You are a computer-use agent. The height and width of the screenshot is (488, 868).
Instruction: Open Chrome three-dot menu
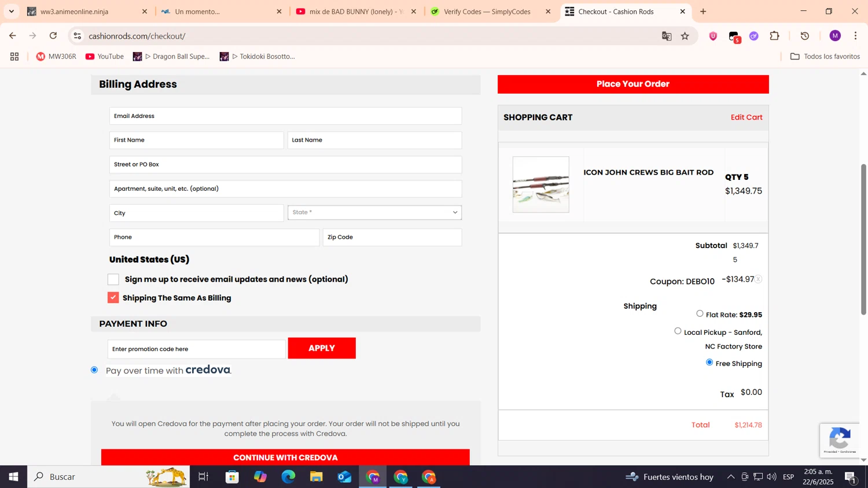tap(856, 36)
